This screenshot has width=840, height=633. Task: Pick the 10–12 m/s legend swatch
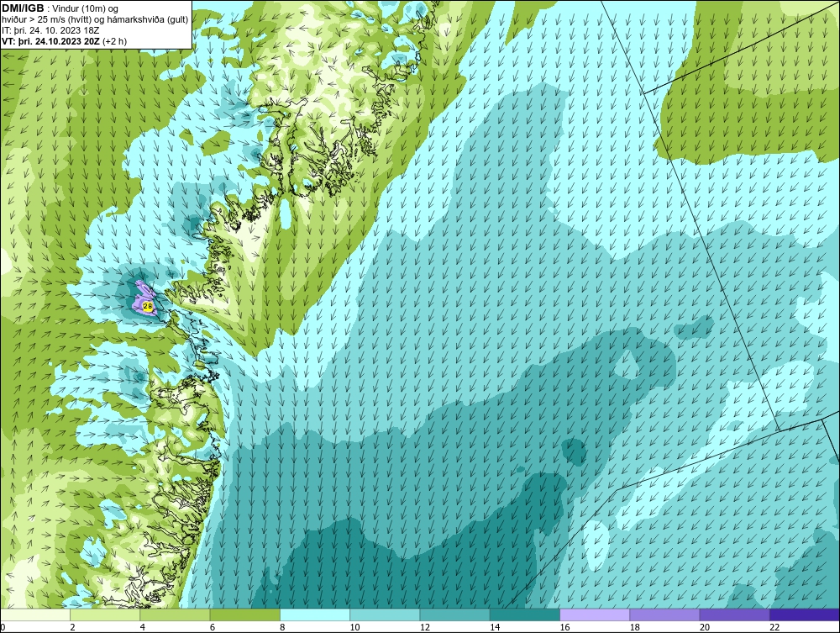385,615
